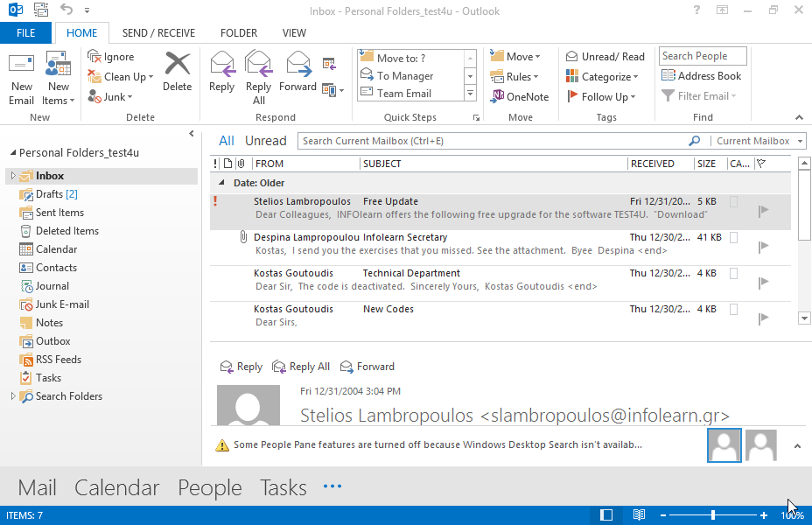This screenshot has width=812, height=525.
Task: Click the Send/Receive All Folders quick access icon
Action: 41,10
